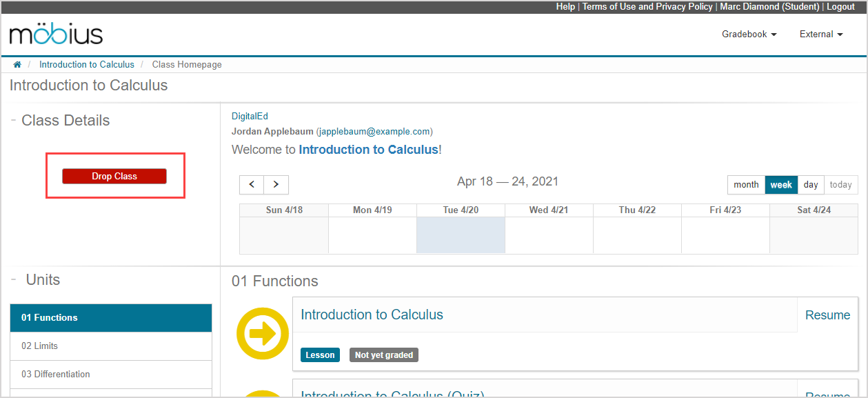Screen dimensions: 868x398
Task: Open the Help link in top bar
Action: point(565,6)
